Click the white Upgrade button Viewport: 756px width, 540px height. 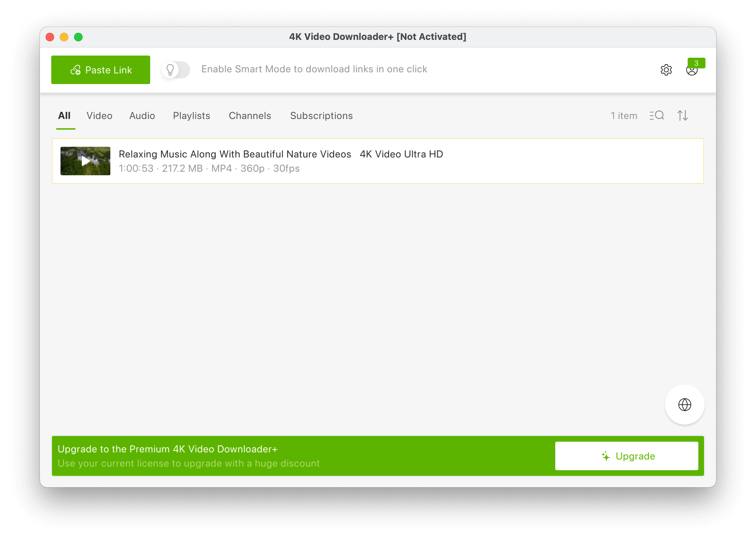[626, 456]
